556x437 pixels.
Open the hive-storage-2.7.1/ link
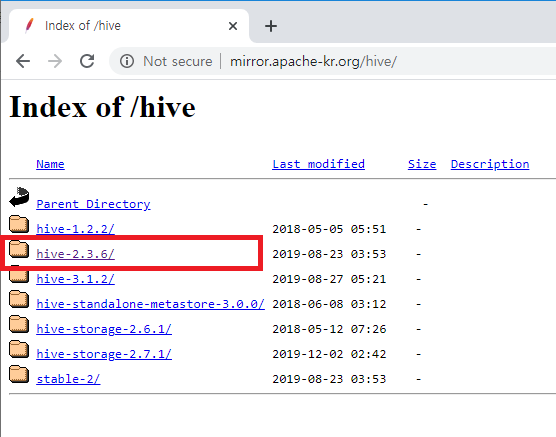[104, 354]
